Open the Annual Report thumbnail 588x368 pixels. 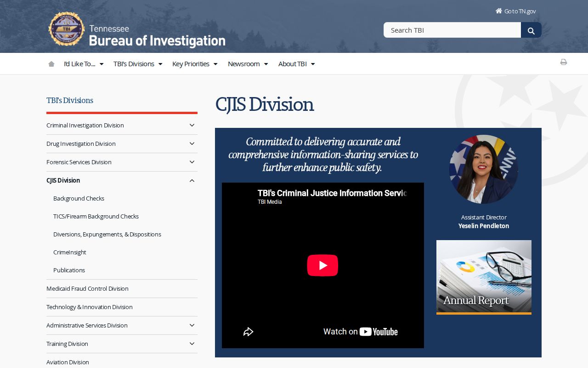[x=484, y=277]
